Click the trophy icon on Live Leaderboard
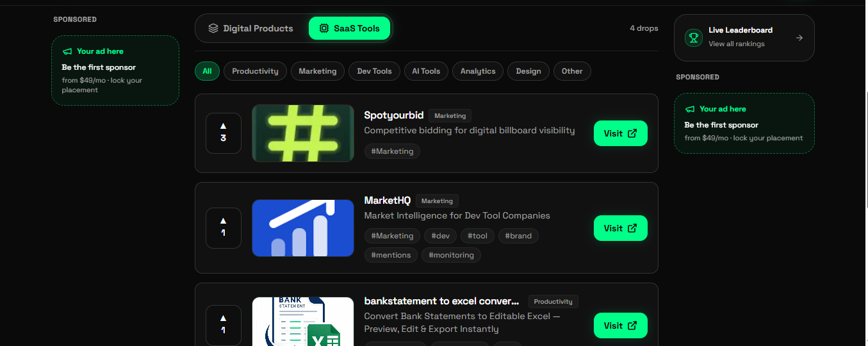The image size is (868, 346). 694,38
